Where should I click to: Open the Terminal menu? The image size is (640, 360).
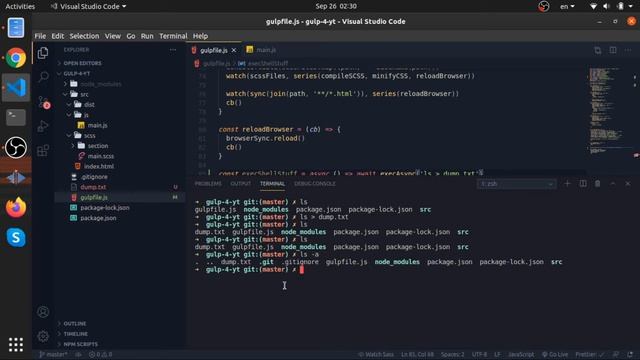173,36
